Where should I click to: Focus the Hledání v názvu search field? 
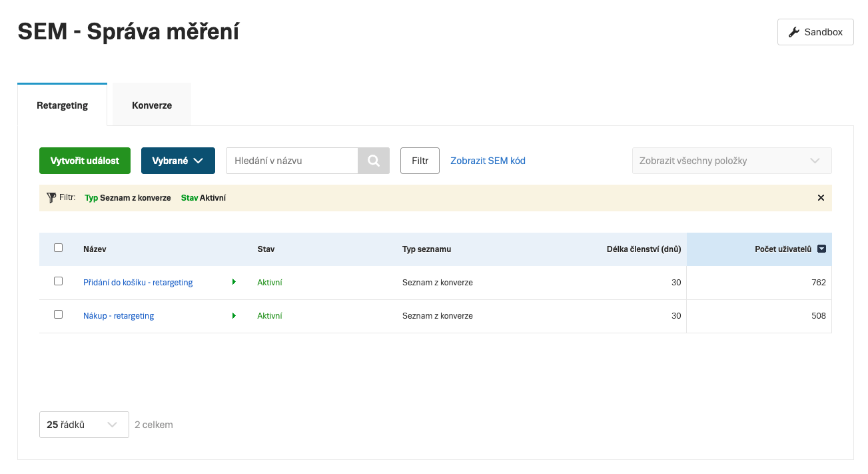click(x=292, y=161)
